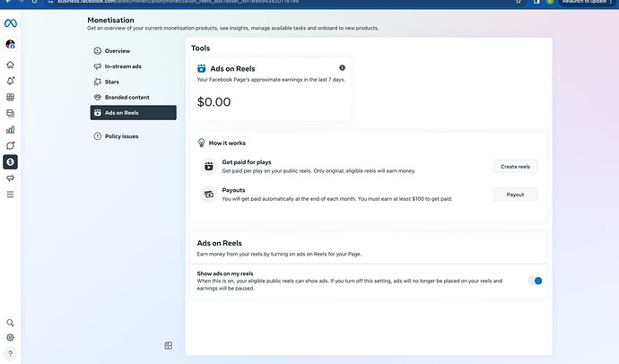Click the browser reload button

pyautogui.click(x=34, y=2)
